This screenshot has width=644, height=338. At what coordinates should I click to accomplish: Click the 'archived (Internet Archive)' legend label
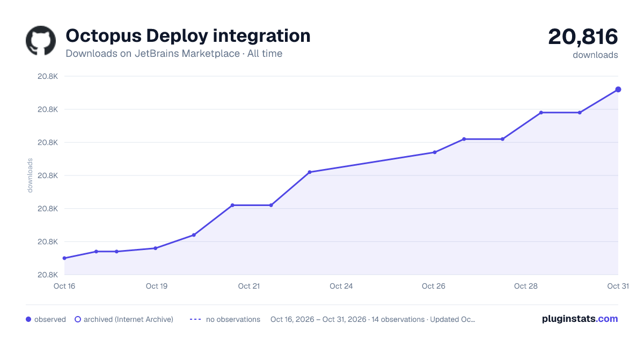point(128,319)
